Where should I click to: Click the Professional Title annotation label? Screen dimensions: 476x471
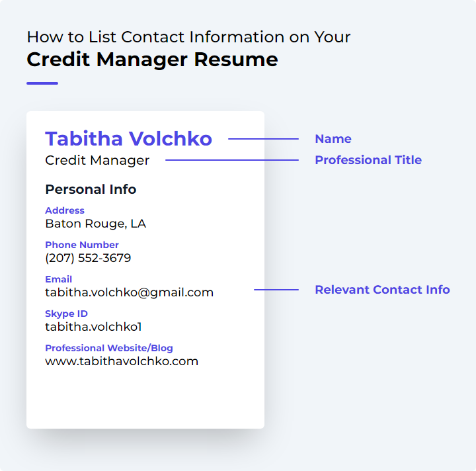368,159
